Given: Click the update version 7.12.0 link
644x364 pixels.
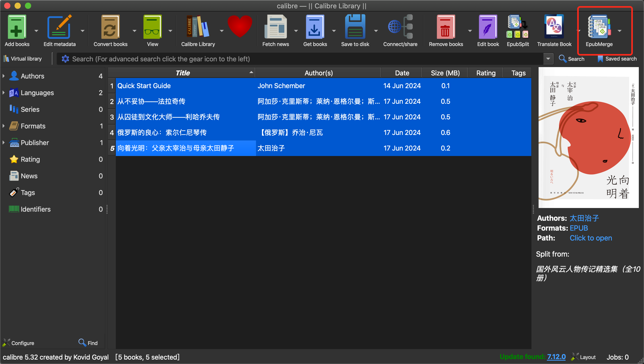Looking at the screenshot, I should pyautogui.click(x=556, y=357).
